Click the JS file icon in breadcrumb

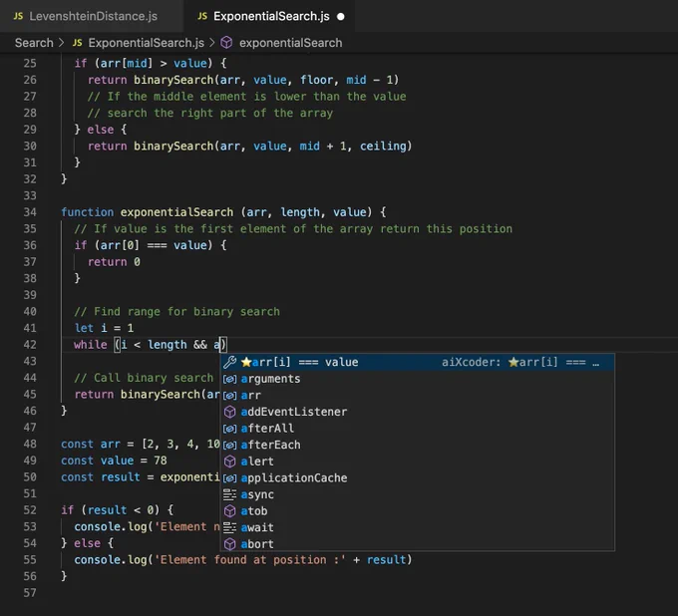click(x=78, y=43)
